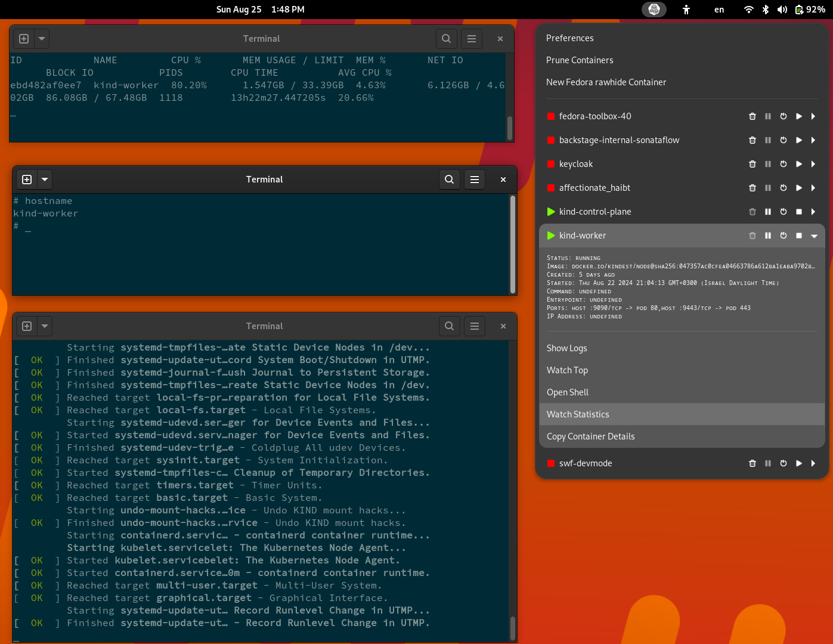Add new tab in logs Terminal window
Viewport: 833px width, 644px height.
(x=27, y=326)
